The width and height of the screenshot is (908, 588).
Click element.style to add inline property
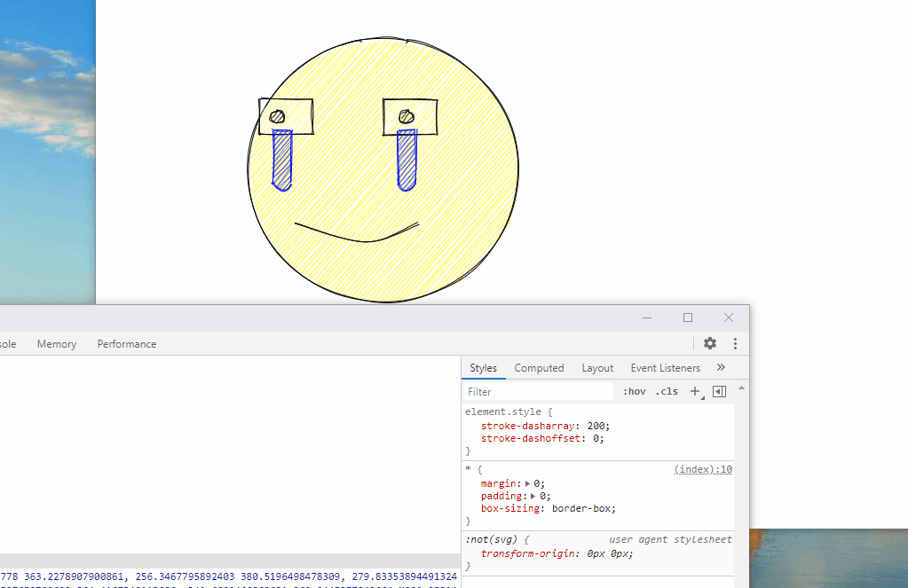498,411
